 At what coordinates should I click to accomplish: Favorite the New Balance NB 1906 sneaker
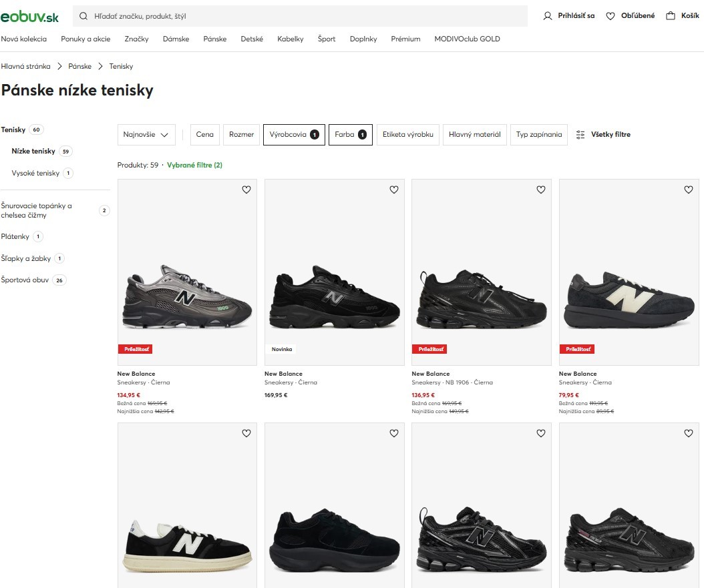[541, 190]
